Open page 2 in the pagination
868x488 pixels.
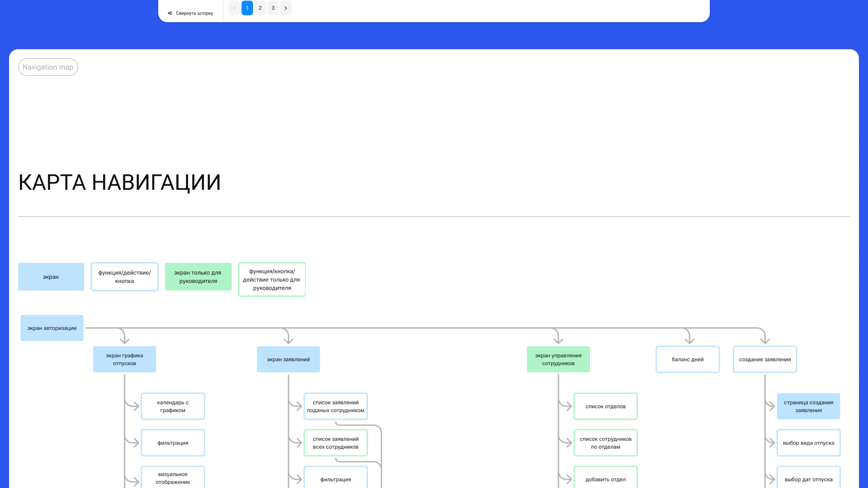[260, 8]
